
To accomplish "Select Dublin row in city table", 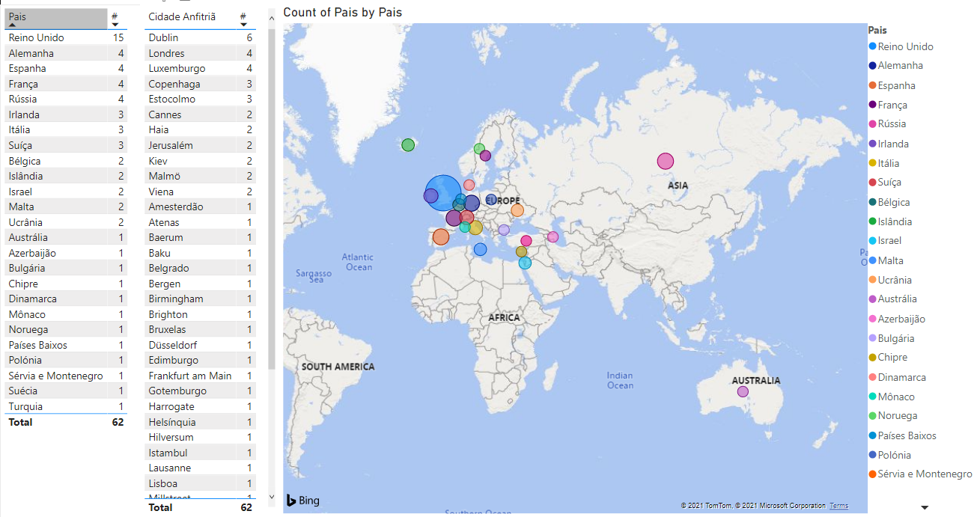I will tap(201, 37).
